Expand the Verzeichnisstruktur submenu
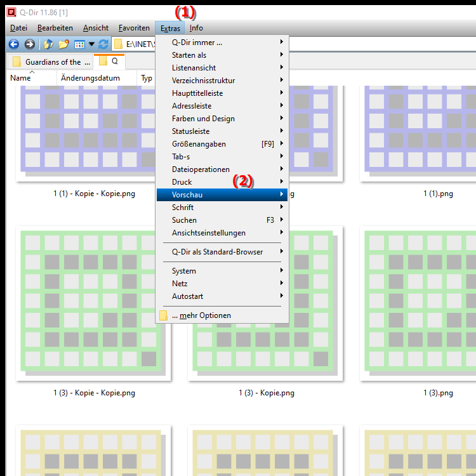476x476 pixels. coord(222,81)
